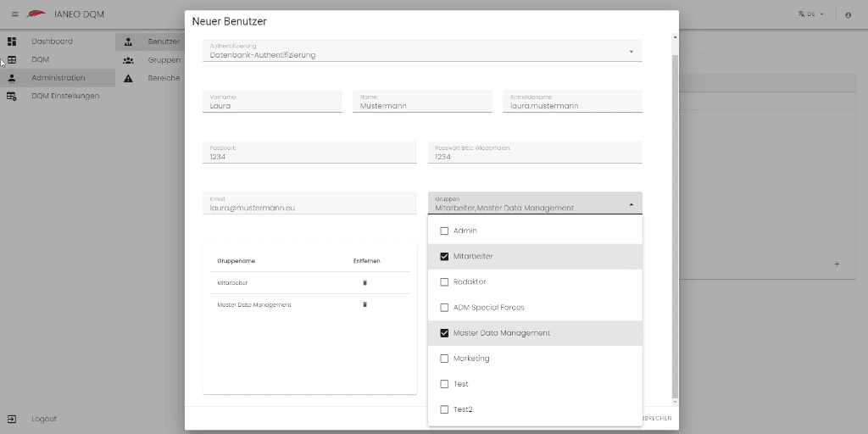
Task: Check the Admin group checkbox
Action: coord(444,231)
